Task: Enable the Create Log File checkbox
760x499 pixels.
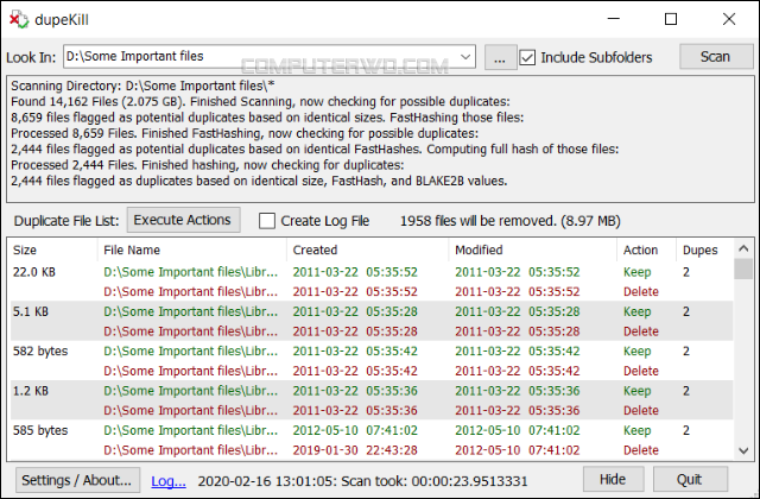Action: (267, 221)
